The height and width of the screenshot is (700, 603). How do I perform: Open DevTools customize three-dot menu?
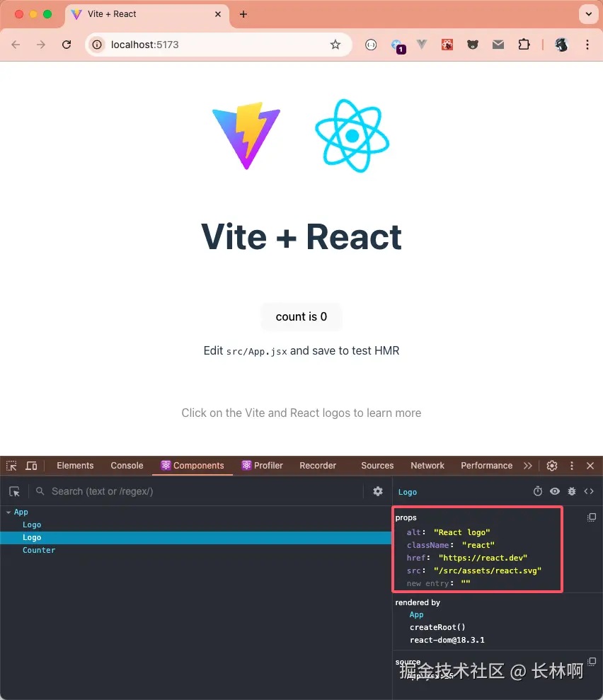[x=572, y=466]
